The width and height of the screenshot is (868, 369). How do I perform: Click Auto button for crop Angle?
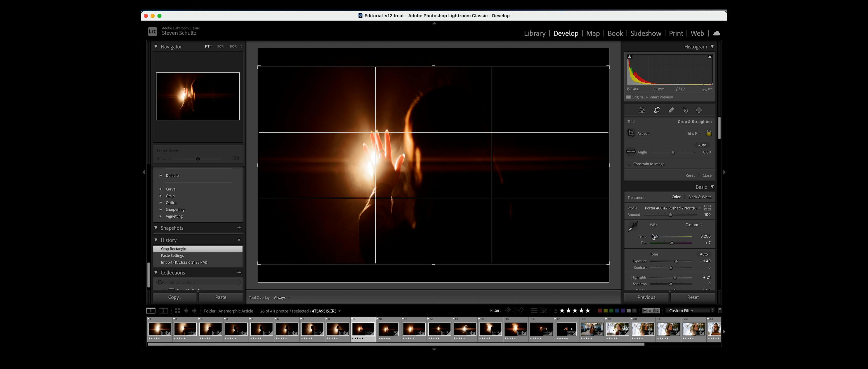tap(702, 145)
